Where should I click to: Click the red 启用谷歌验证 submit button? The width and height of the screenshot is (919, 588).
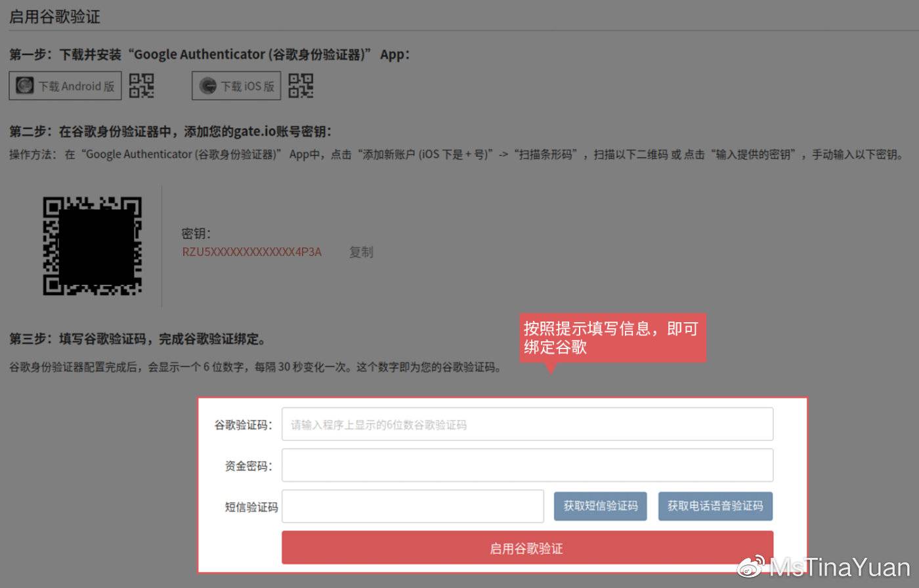tap(527, 548)
